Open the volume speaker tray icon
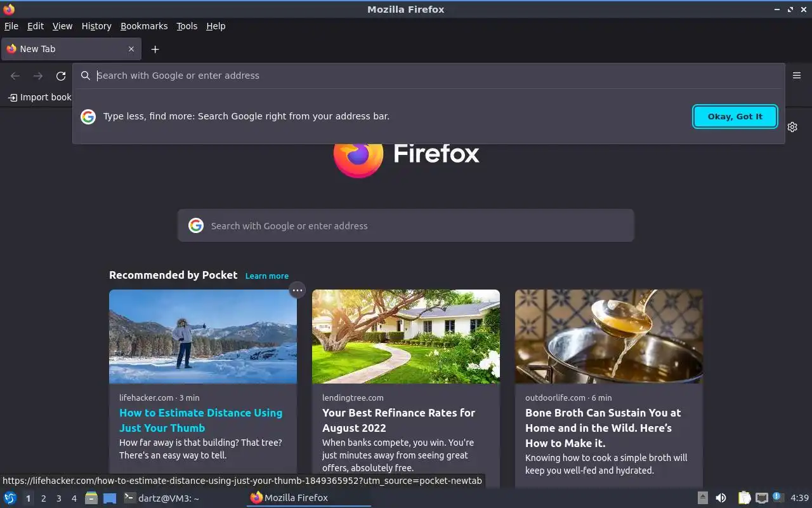 [721, 498]
